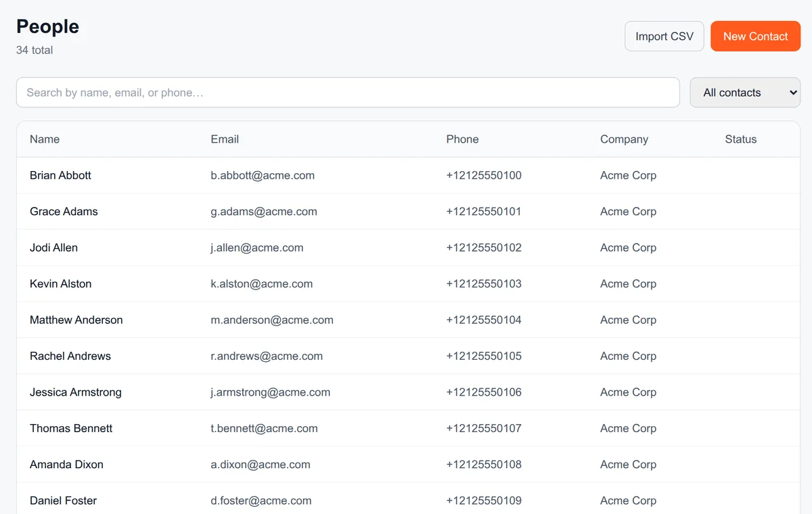Select the Kevin Alston name cell
The image size is (812, 514).
click(x=60, y=284)
